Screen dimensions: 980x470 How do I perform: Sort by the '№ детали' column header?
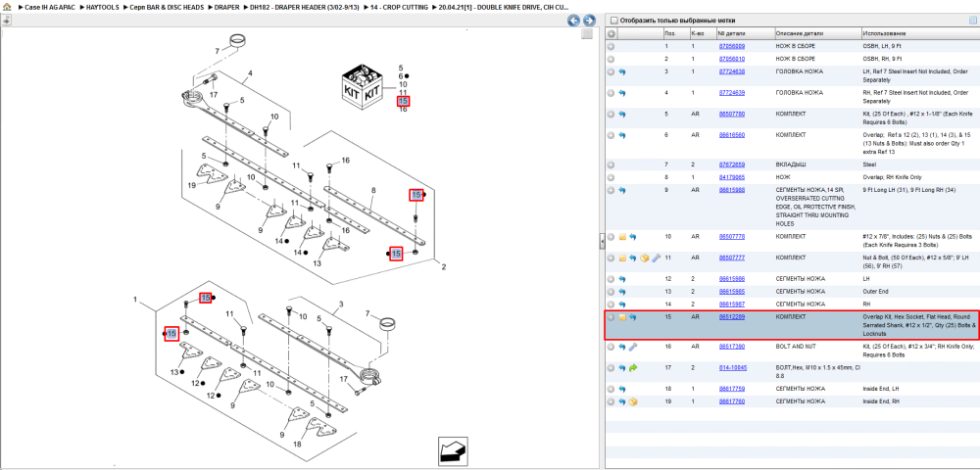point(744,33)
